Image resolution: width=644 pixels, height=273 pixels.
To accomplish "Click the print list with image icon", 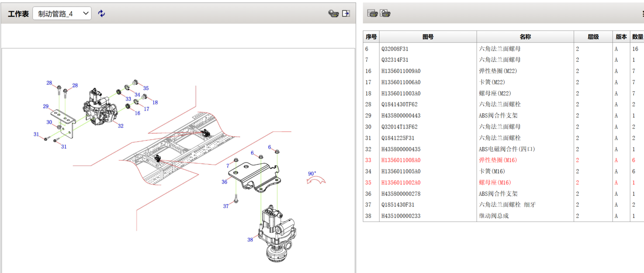I will (x=386, y=14).
